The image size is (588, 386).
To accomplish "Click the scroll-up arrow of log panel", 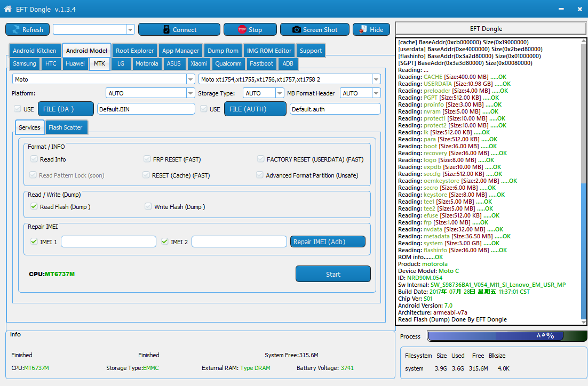I will [584, 41].
